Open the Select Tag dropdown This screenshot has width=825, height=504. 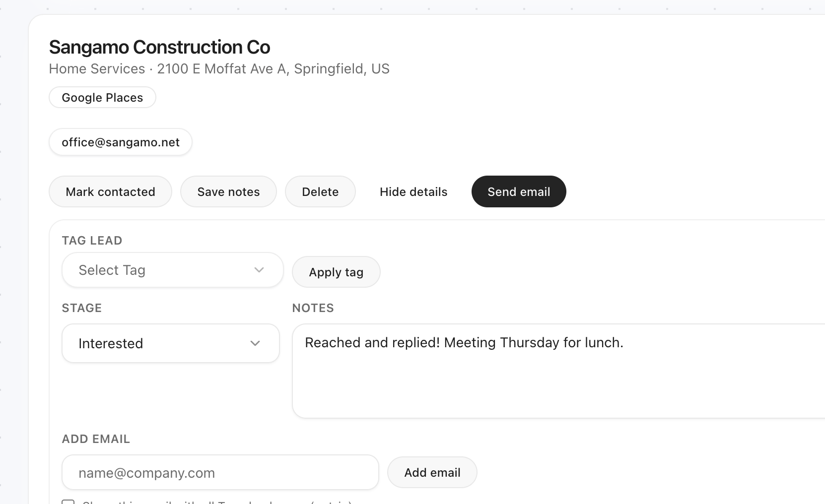(172, 270)
